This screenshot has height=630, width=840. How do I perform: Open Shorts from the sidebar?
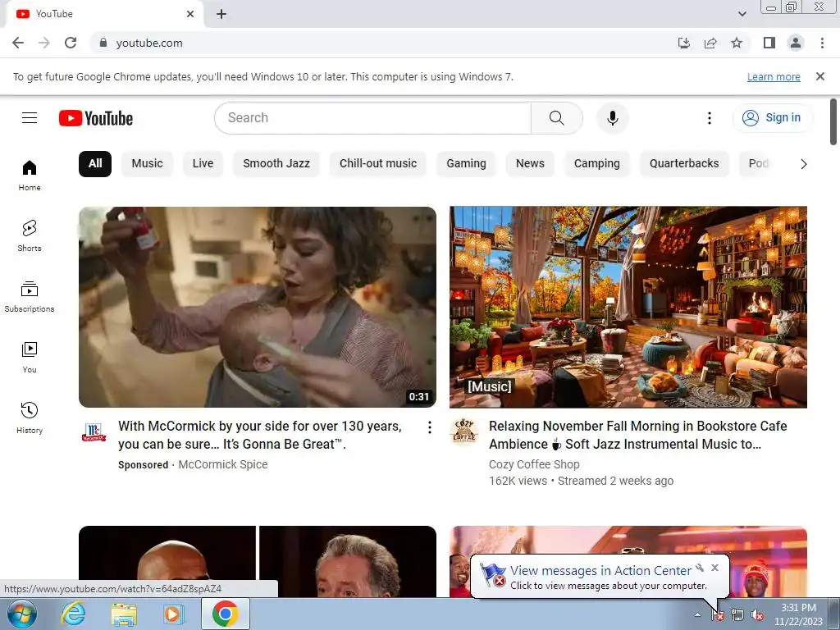[30, 235]
